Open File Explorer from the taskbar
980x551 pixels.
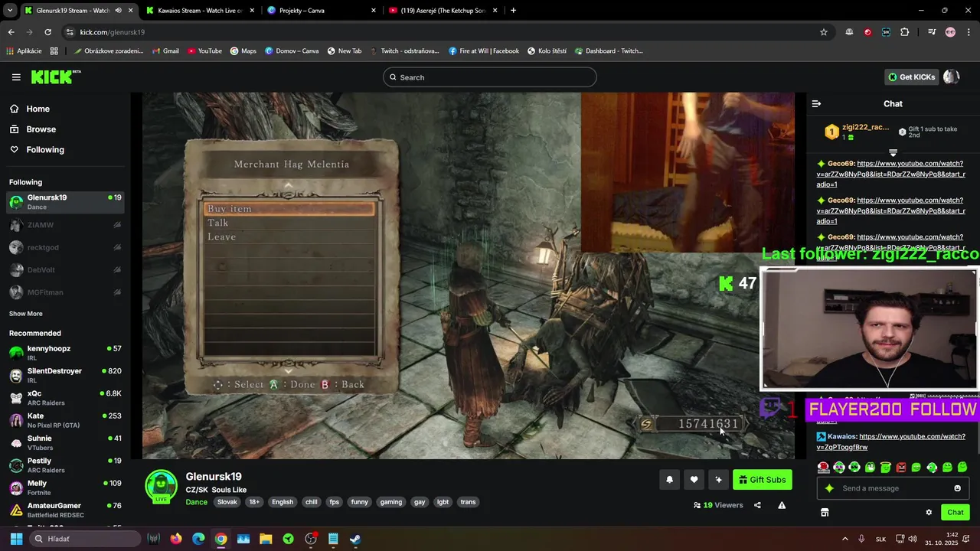click(x=266, y=539)
